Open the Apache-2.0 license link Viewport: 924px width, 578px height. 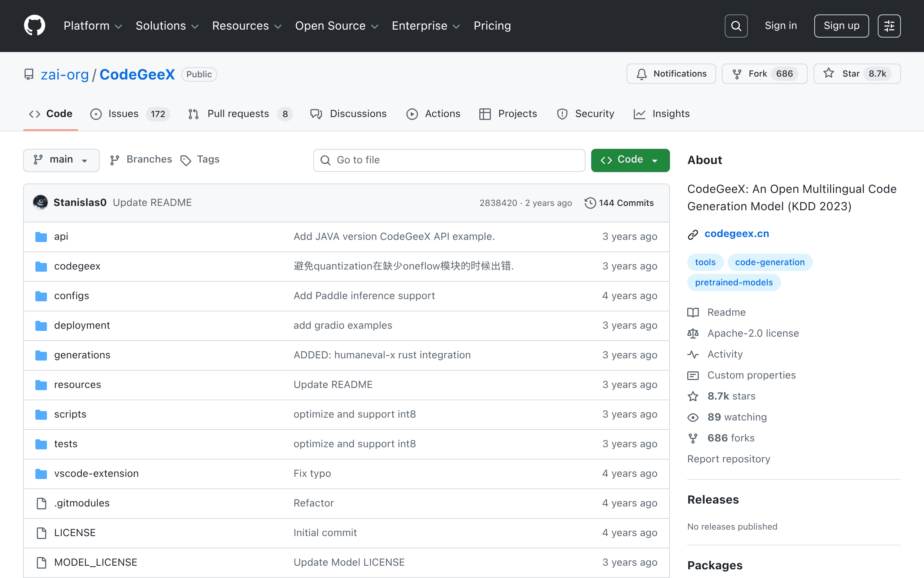coord(753,333)
